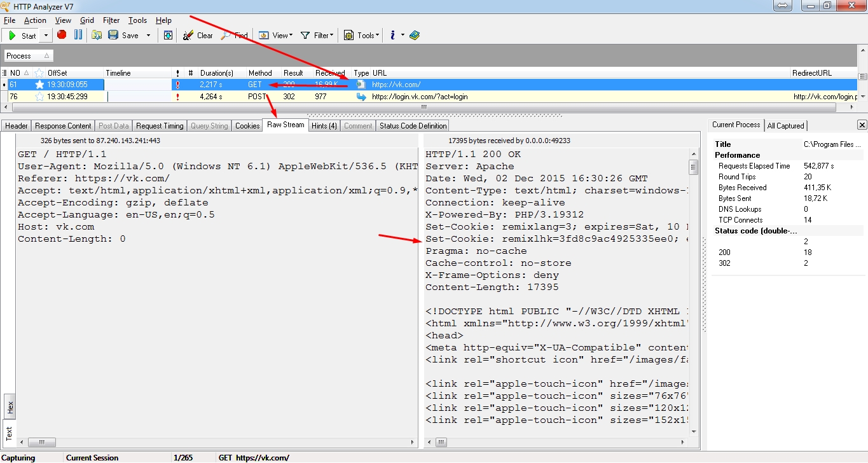Open the dropdown arrow next to info icon

[x=403, y=36]
